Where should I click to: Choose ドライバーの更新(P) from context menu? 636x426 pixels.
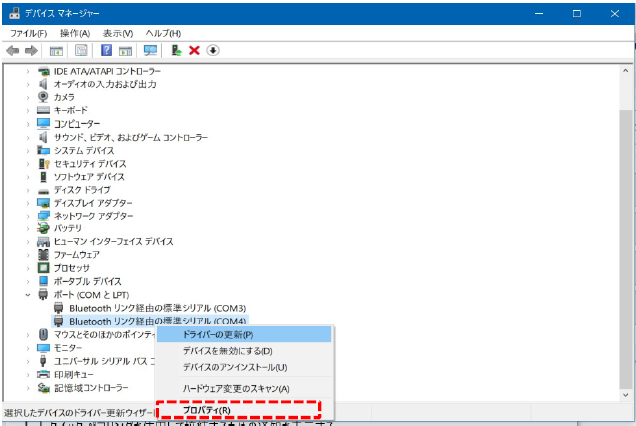[244, 335]
